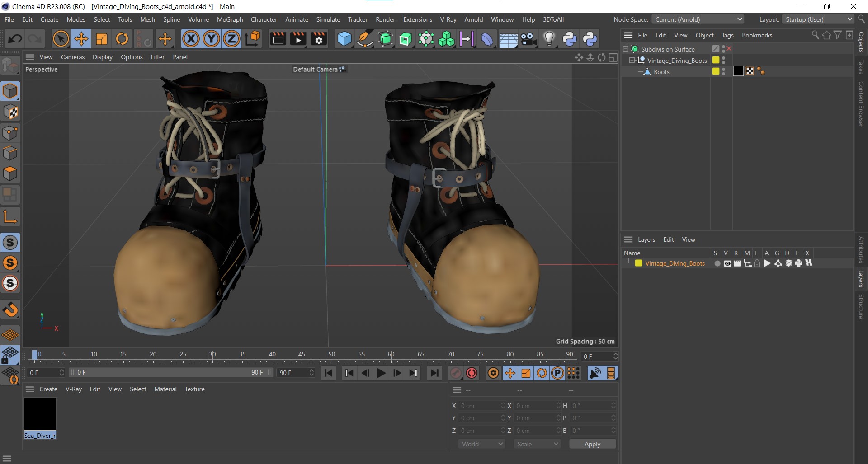Click the Apply button

pyautogui.click(x=592, y=444)
